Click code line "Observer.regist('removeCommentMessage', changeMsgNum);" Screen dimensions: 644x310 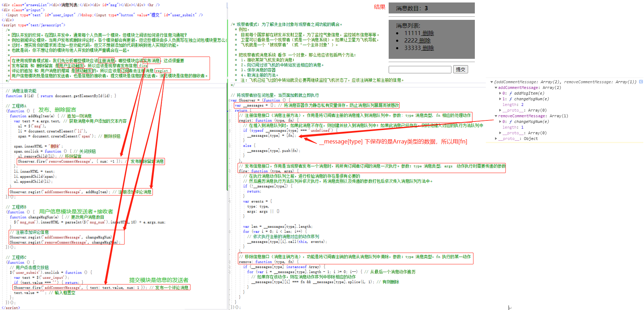point(65,243)
